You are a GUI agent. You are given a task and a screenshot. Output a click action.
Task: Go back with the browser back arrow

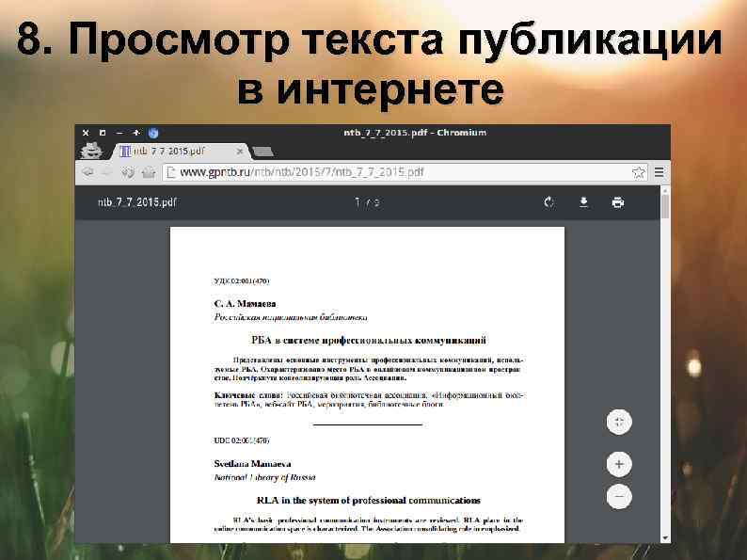click(87, 172)
